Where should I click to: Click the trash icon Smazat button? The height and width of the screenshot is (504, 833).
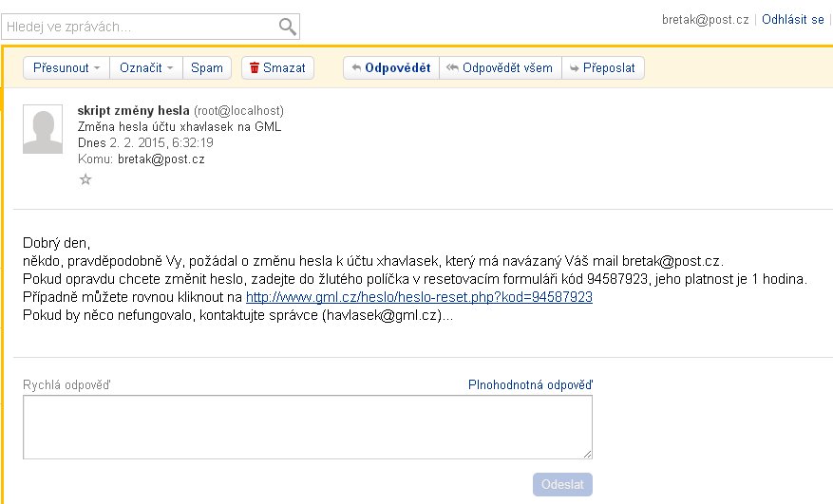point(276,67)
